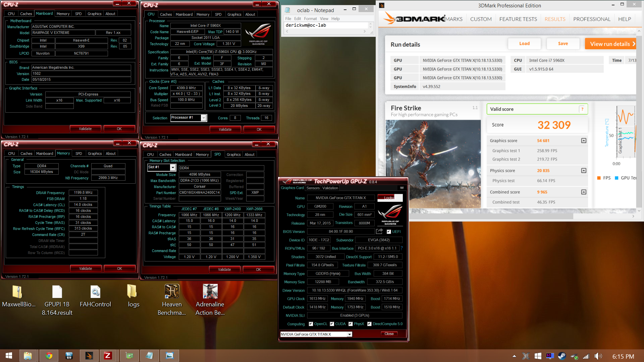The width and height of the screenshot is (644, 362).
Task: Click the Load button in Run details
Action: [524, 44]
